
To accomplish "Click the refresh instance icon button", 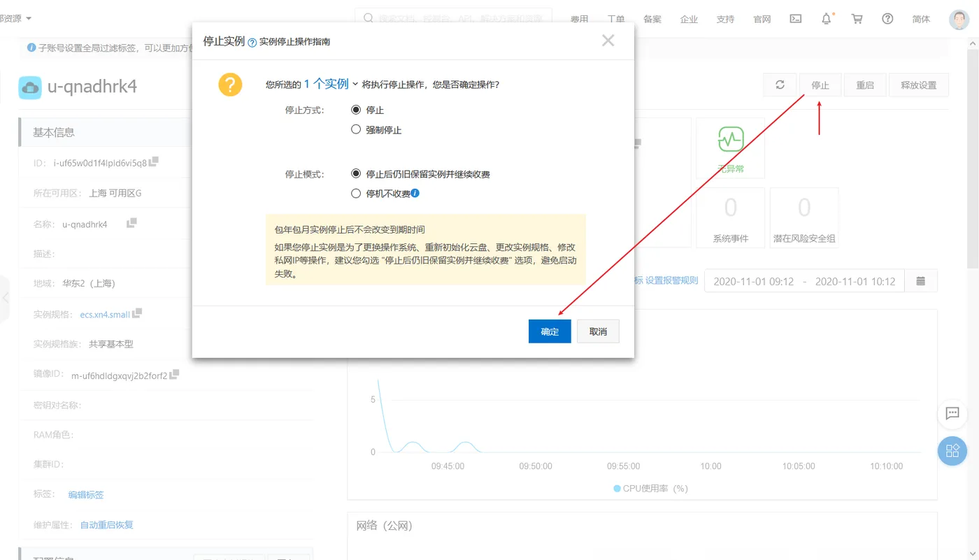I will tap(780, 85).
